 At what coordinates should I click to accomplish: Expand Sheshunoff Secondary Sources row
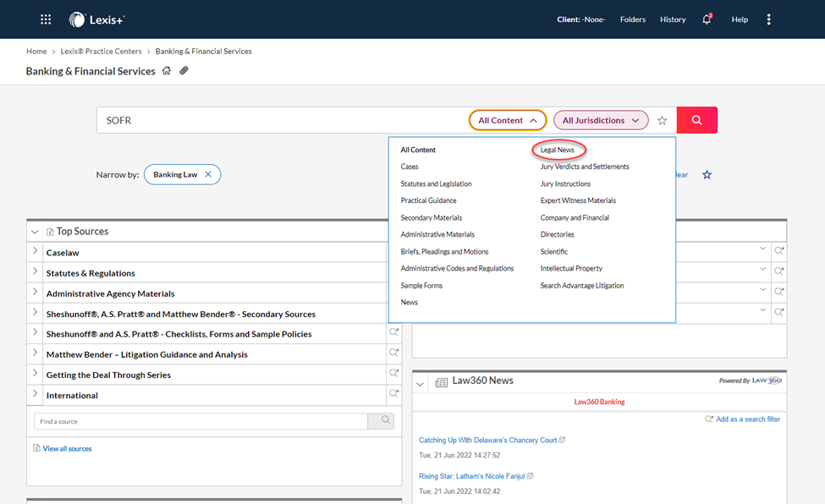tap(36, 313)
